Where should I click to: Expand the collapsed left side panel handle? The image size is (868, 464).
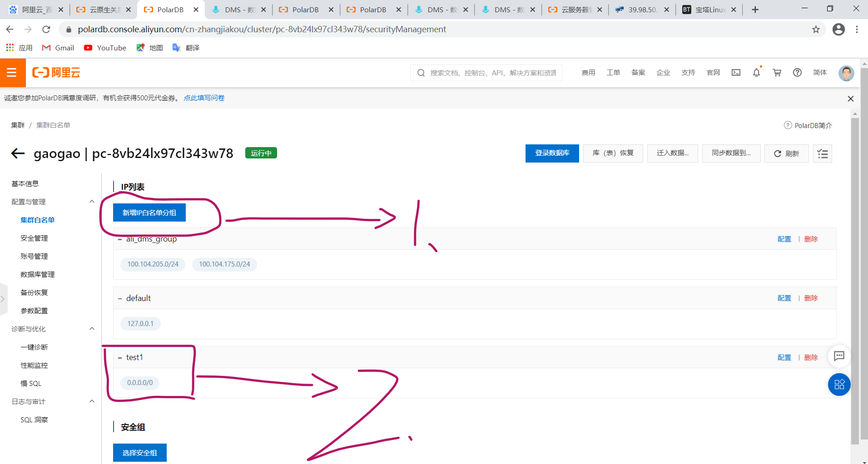pyautogui.click(x=3, y=299)
